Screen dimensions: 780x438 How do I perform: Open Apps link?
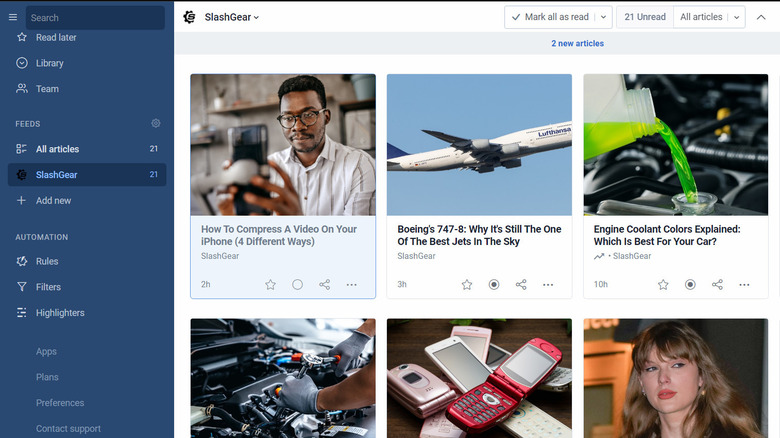coord(46,351)
